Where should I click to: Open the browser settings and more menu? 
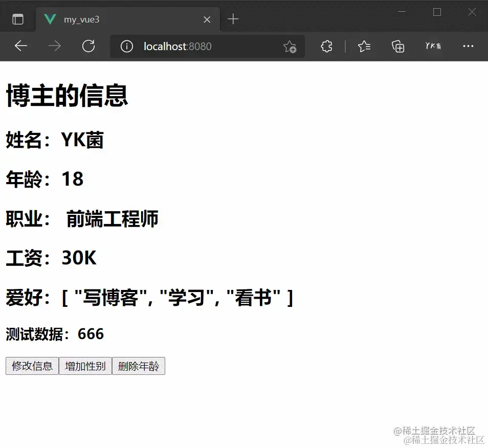tap(468, 46)
